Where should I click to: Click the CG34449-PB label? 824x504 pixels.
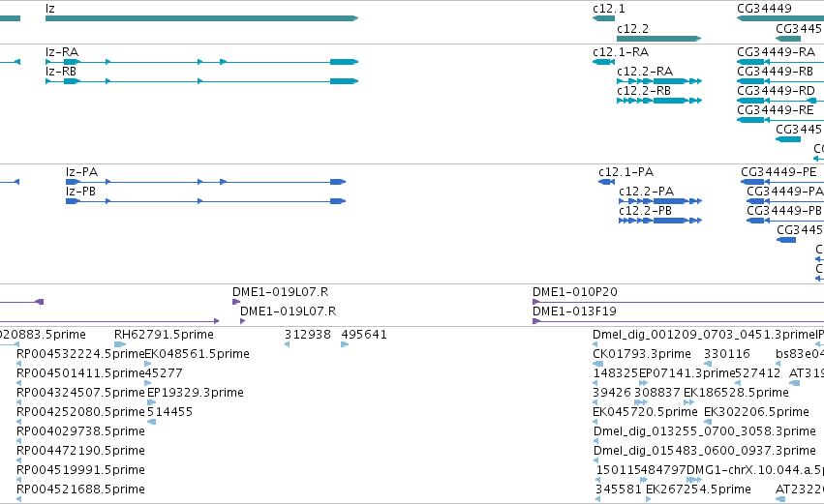784,211
